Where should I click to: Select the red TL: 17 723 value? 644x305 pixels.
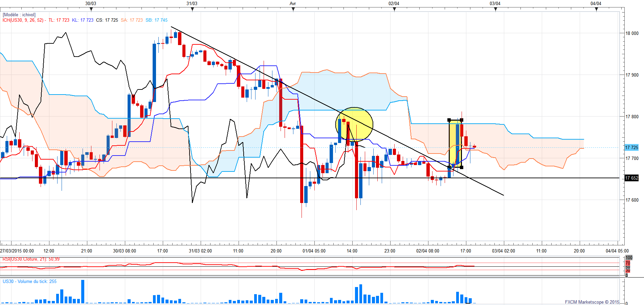point(59,20)
